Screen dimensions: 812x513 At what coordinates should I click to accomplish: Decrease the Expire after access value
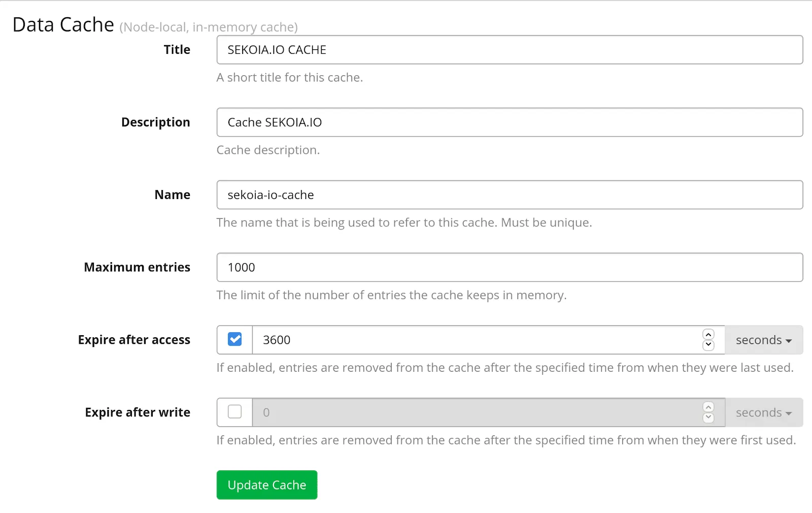click(x=708, y=345)
